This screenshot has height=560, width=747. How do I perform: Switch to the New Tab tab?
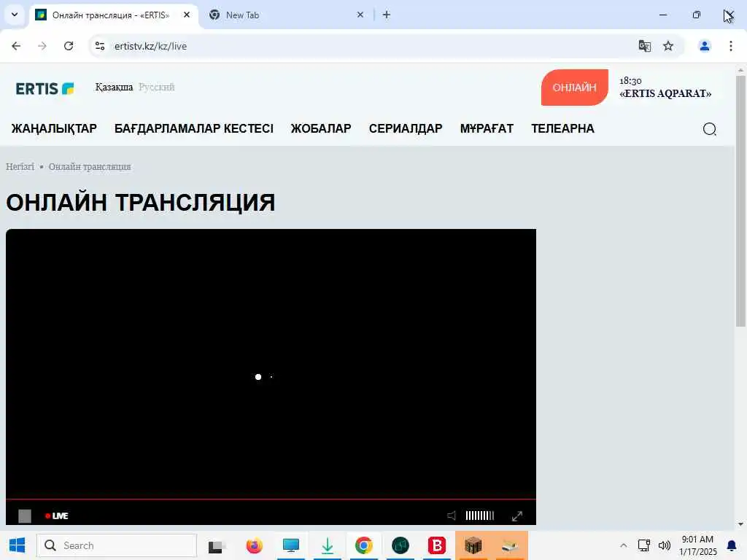[285, 15]
